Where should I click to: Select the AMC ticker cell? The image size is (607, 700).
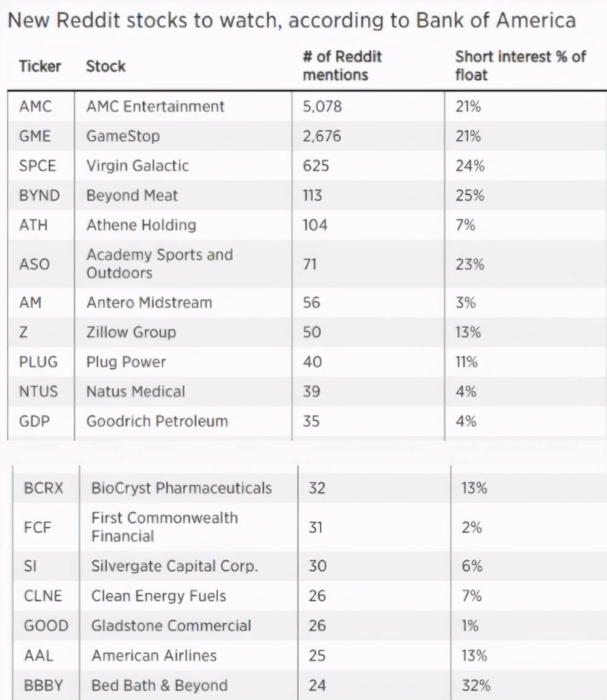(x=36, y=106)
